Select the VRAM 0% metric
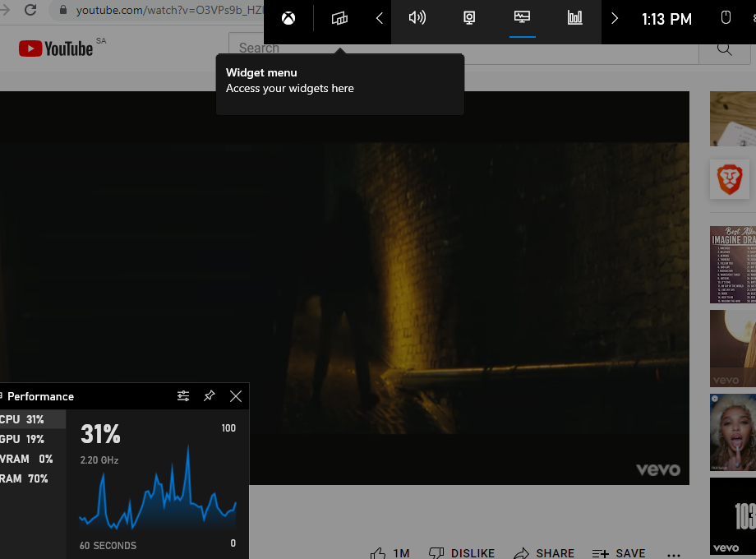 pos(32,459)
